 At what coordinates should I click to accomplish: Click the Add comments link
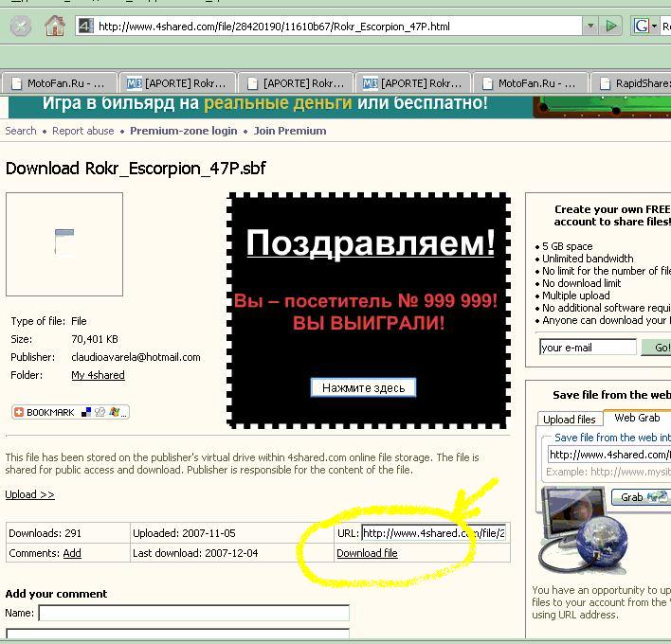click(x=72, y=553)
